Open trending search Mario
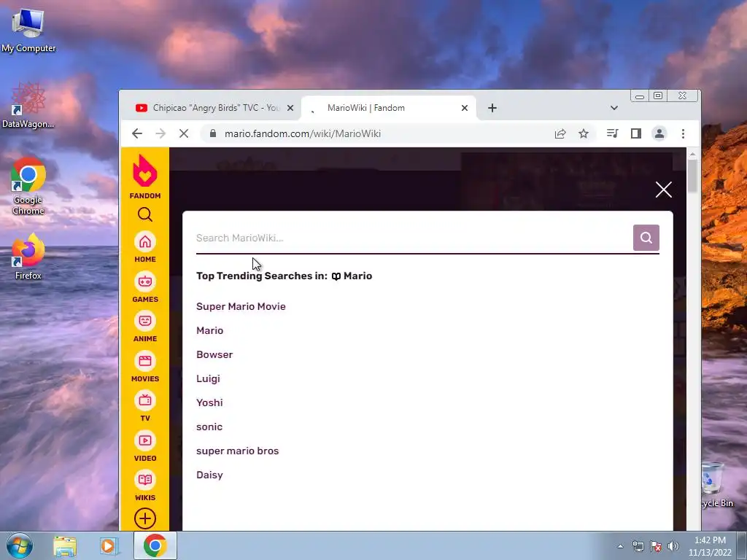Viewport: 747px width, 560px height. pos(209,330)
